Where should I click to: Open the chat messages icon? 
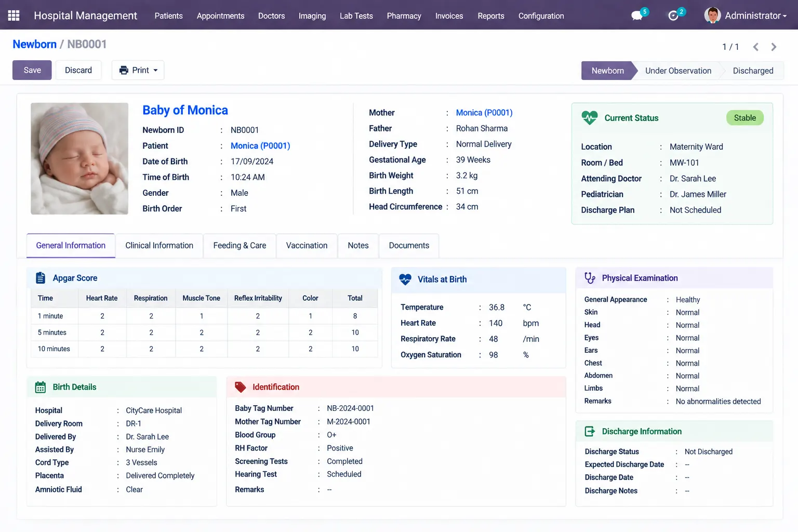click(637, 16)
